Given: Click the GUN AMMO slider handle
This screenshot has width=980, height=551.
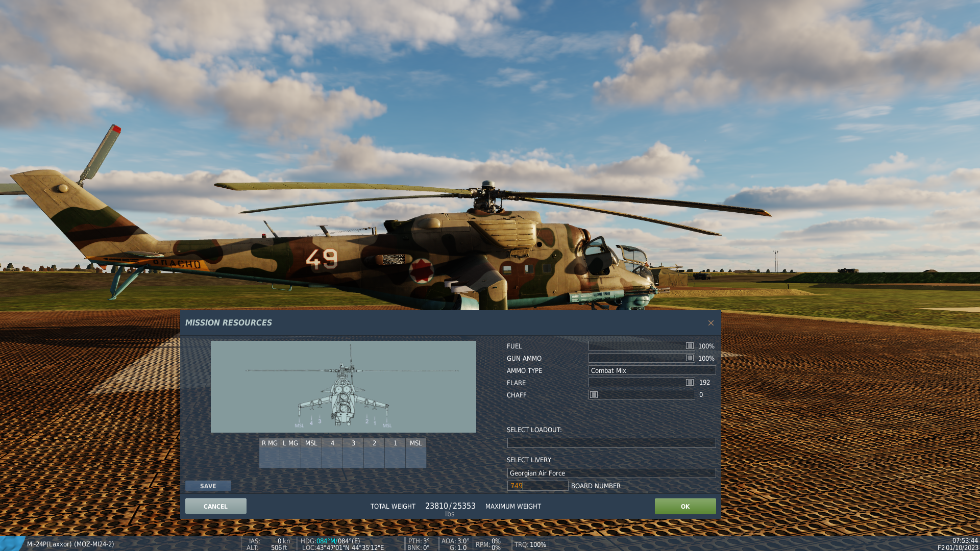Looking at the screenshot, I should click(690, 358).
